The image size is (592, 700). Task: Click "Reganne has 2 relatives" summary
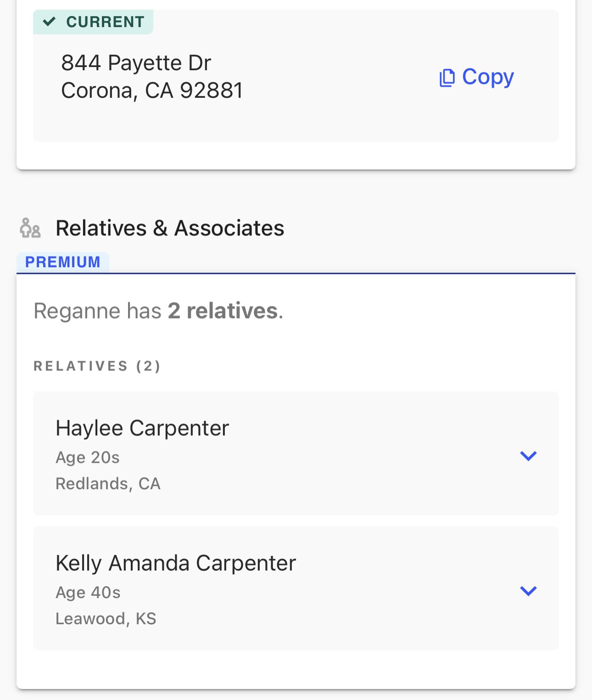pos(158,311)
